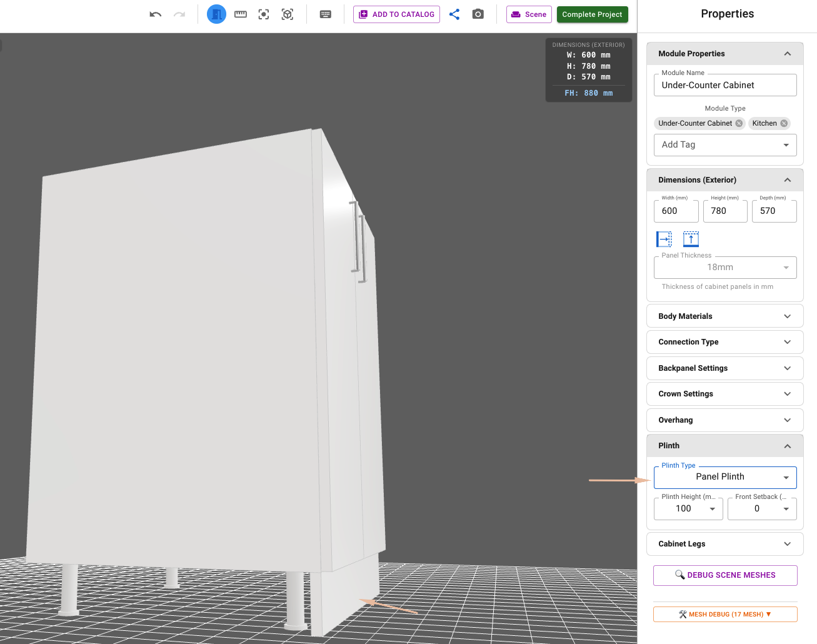Image resolution: width=817 pixels, height=644 pixels.
Task: Click the Width (mm) field
Action: (676, 211)
